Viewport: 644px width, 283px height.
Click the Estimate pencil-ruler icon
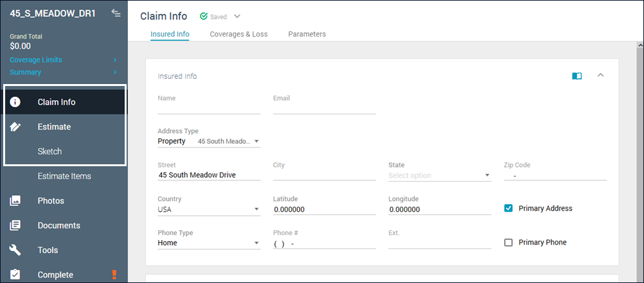pyautogui.click(x=15, y=126)
